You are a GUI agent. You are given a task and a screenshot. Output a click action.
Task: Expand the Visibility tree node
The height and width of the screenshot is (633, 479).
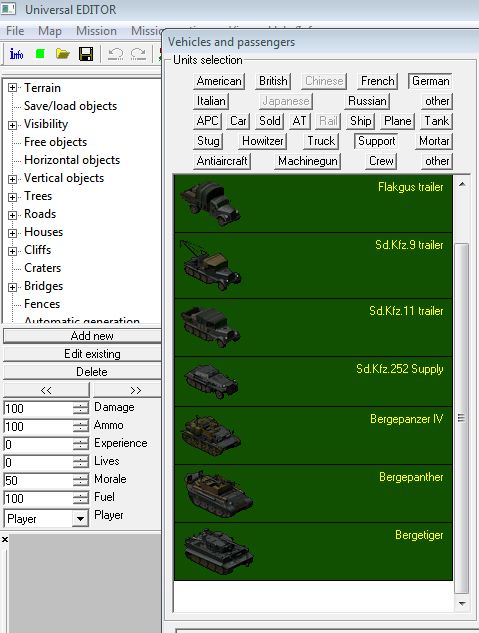point(13,125)
